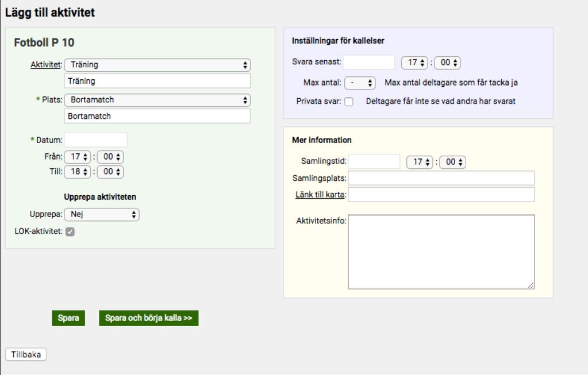The image size is (588, 375).
Task: Open the Till minutes dropdown
Action: 110,172
